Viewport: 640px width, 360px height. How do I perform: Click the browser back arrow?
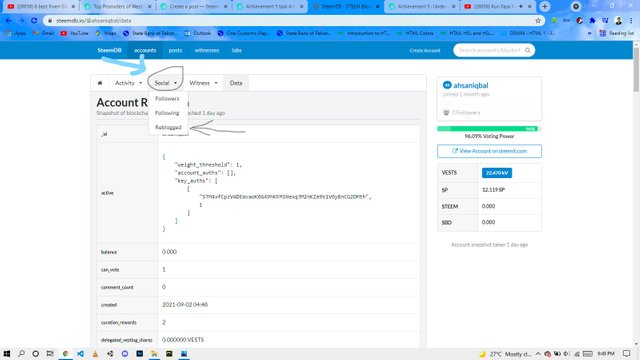pos(9,20)
